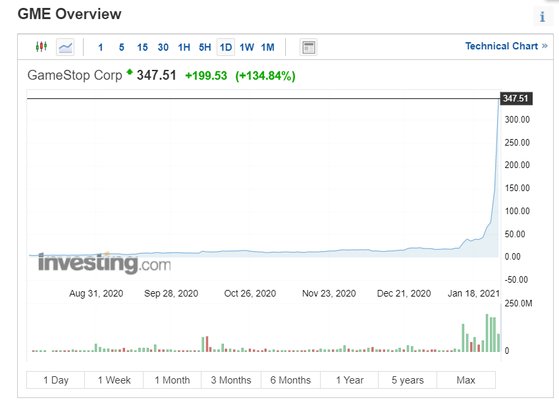Select the 1W interval
The image size is (559, 400).
[x=246, y=47]
